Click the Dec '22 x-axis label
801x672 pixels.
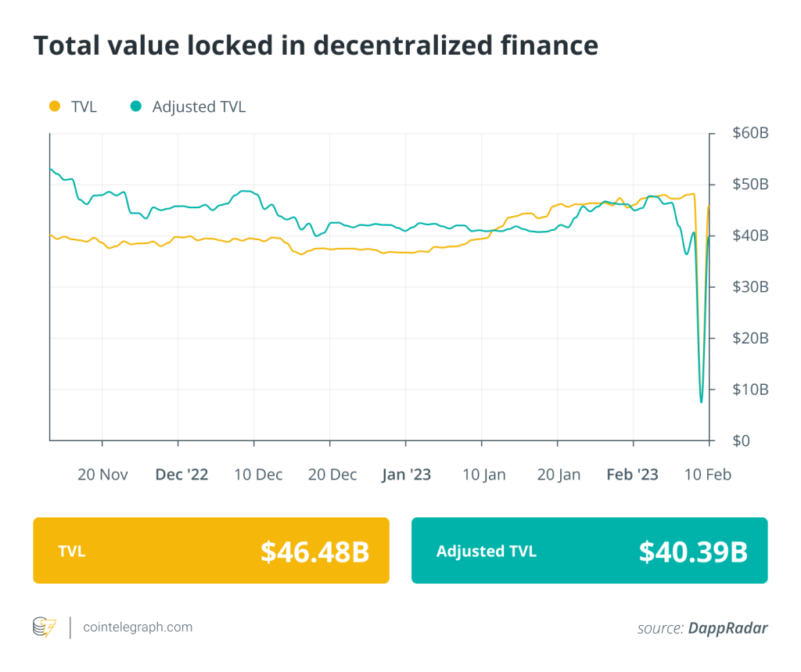tap(181, 475)
